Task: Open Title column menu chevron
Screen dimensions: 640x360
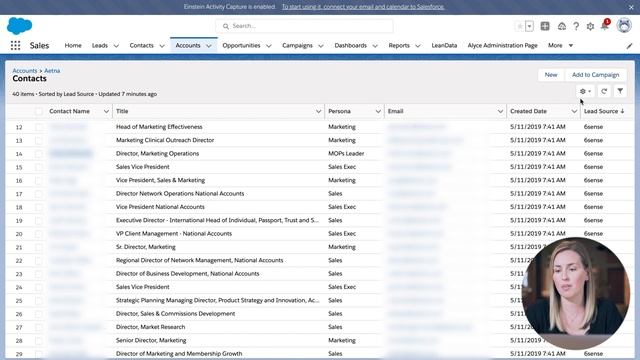Action: 318,111
